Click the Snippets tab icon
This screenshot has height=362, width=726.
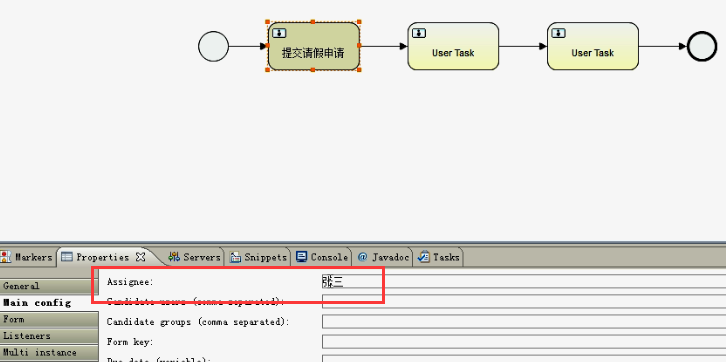[x=235, y=256]
